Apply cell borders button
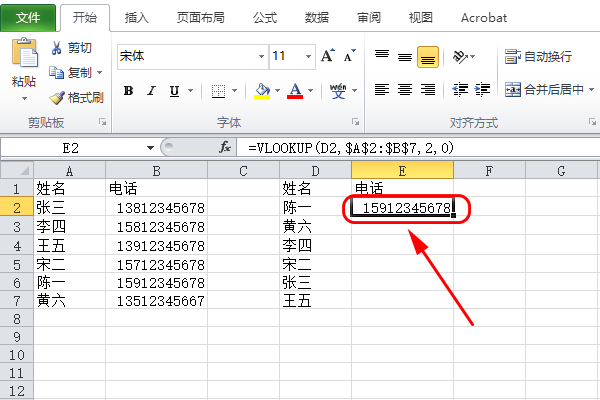Viewport: 600px width, 400px height. [x=218, y=91]
